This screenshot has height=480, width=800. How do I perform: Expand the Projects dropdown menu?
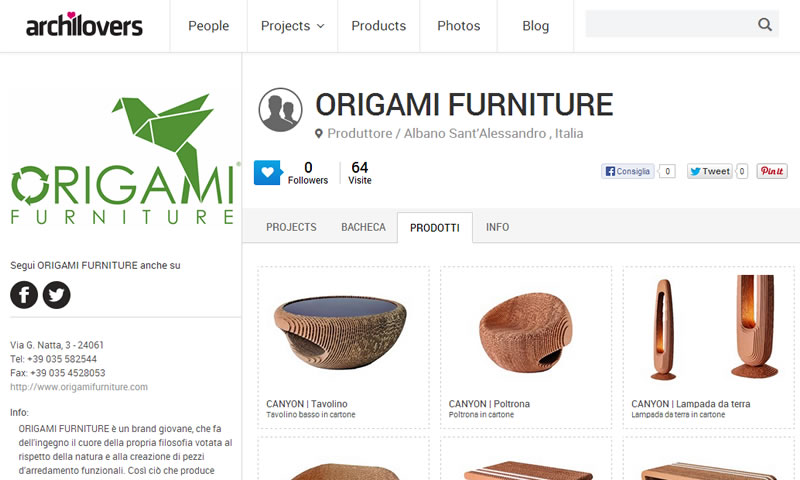pos(292,26)
